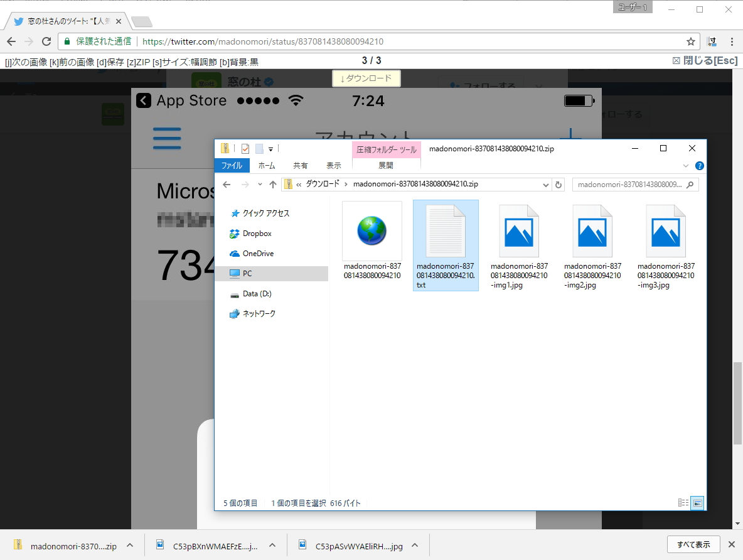Select ネットワーク in the navigation pane
This screenshot has height=560, width=743.
pos(272,313)
